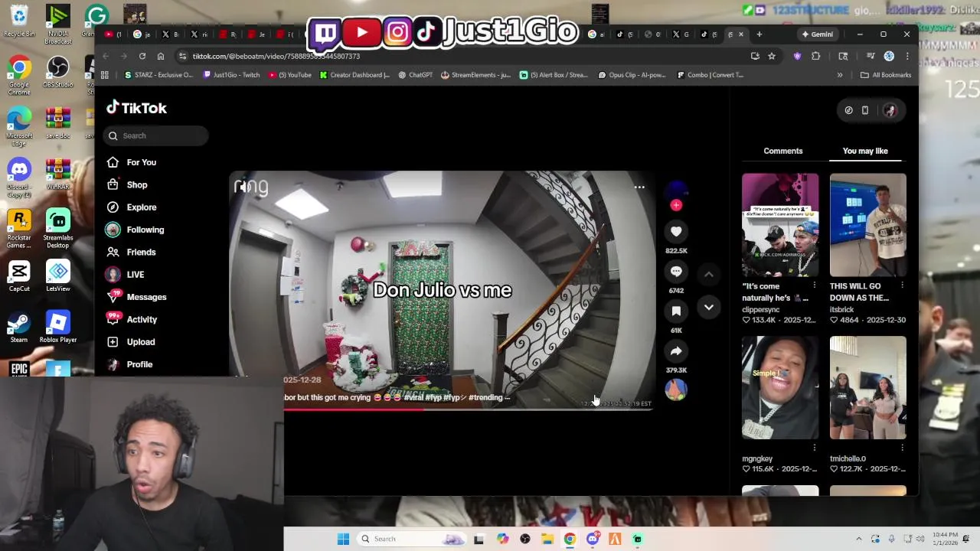
Task: Open the Creator Dashboard bookmark
Action: click(354, 75)
